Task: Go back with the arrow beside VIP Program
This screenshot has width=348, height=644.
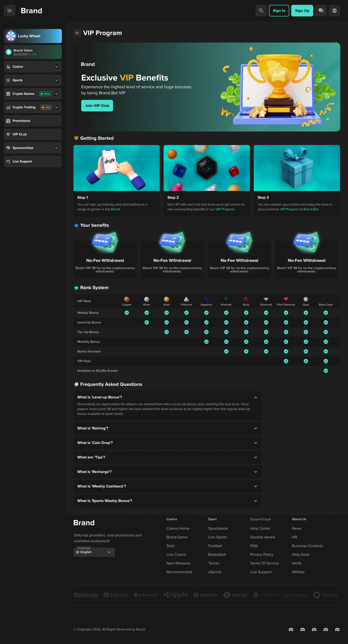Action: point(77,33)
